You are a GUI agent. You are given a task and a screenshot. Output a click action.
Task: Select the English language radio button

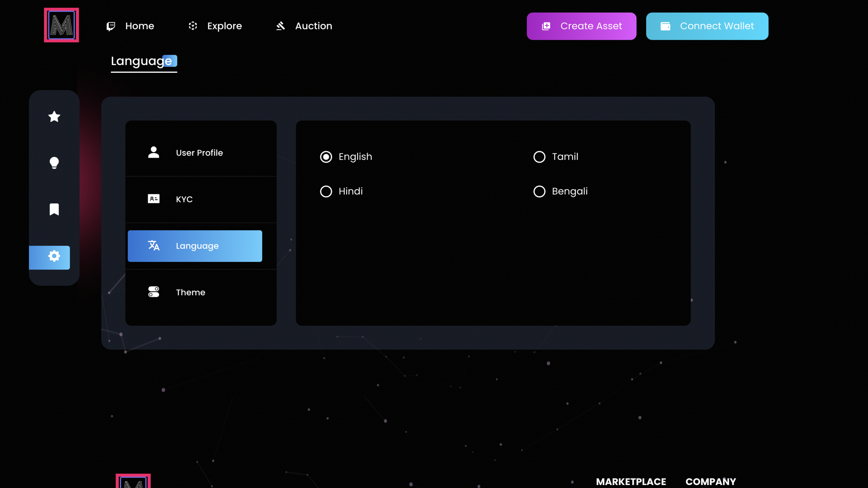click(326, 157)
